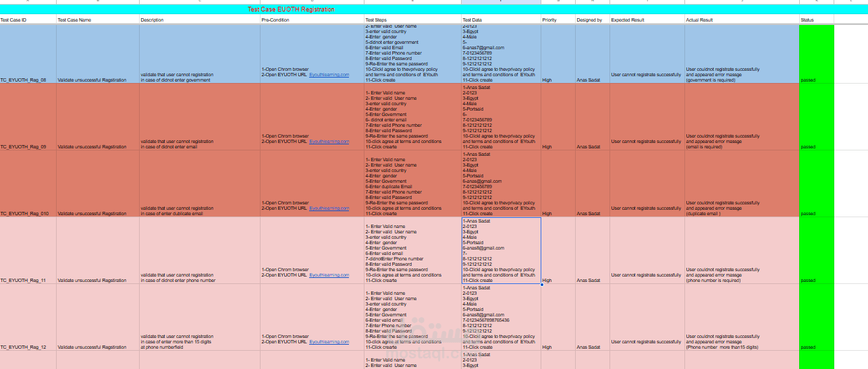This screenshot has width=868, height=369.
Task: Follow Eyouthlearning.com link in the TC_EYUOTH_Reg_11 row
Action: pyautogui.click(x=329, y=275)
